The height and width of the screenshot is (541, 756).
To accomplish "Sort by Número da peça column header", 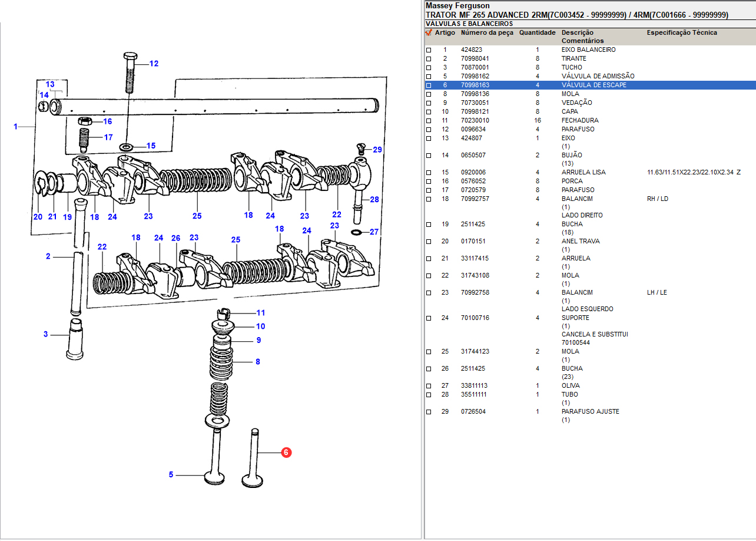I will [487, 33].
